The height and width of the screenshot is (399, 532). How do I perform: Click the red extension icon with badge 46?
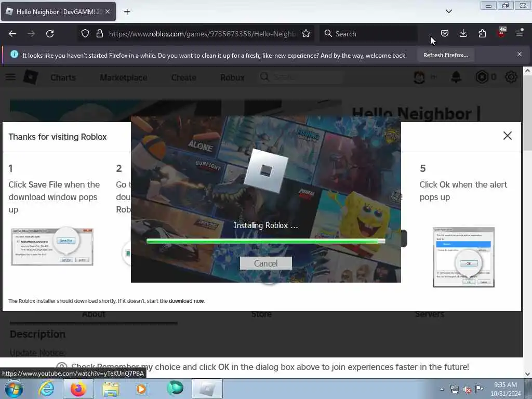pyautogui.click(x=501, y=33)
